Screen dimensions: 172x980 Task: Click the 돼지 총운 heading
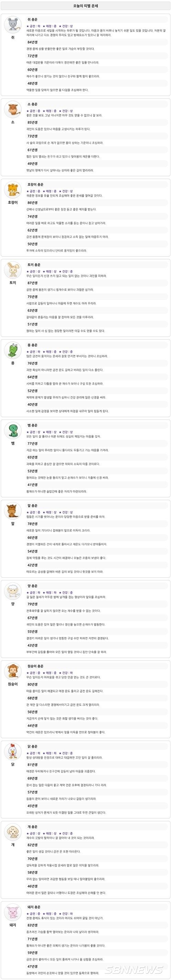point(34,907)
